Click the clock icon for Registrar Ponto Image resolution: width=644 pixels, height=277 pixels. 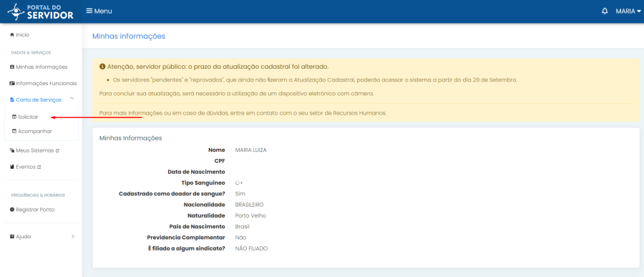point(12,210)
